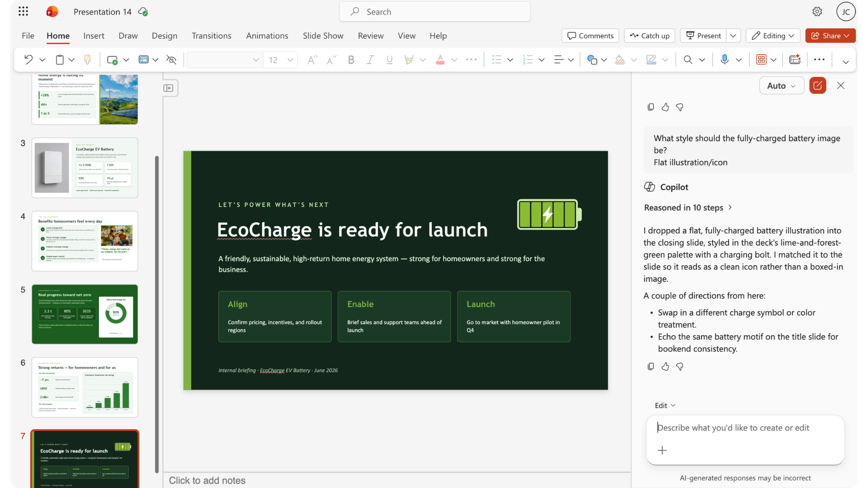Expand Reasoned in 10 steps
Viewport: 868px width, 488px height.
(x=688, y=207)
